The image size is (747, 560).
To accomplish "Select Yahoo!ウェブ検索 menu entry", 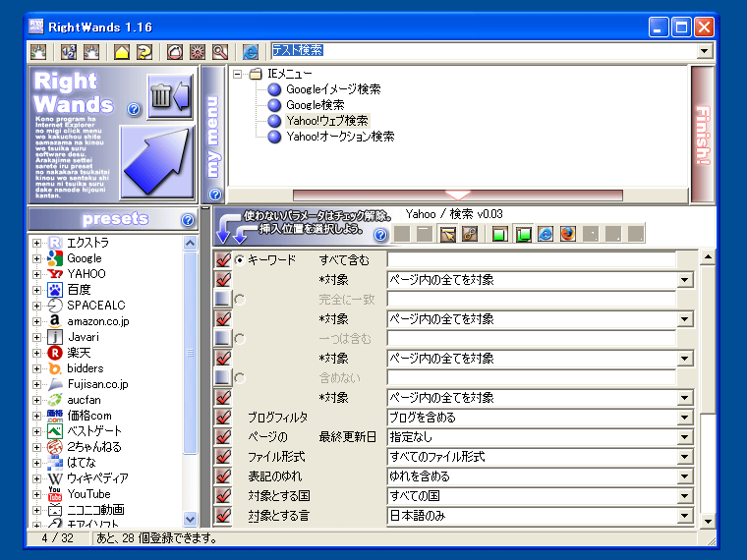I will pos(326,121).
